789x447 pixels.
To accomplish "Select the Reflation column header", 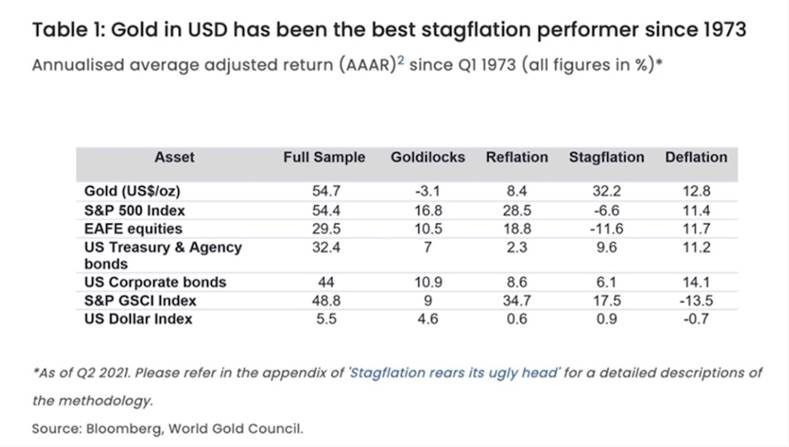I will click(516, 157).
